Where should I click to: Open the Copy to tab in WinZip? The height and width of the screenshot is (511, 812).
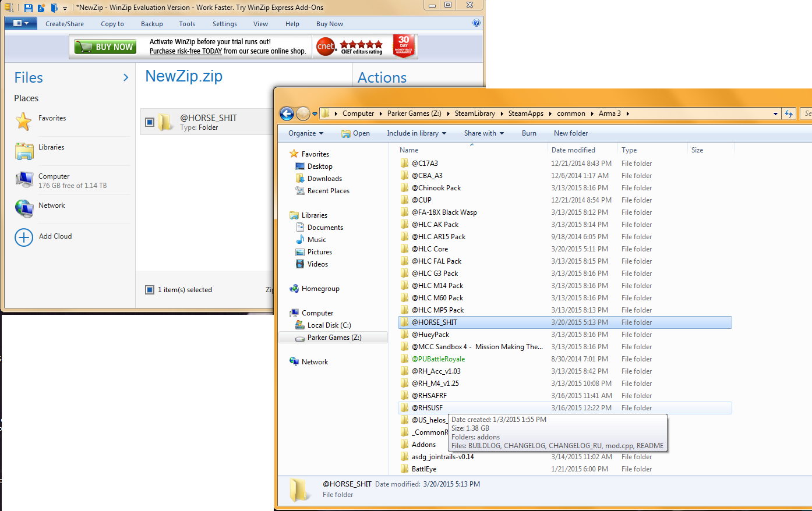[x=112, y=24]
